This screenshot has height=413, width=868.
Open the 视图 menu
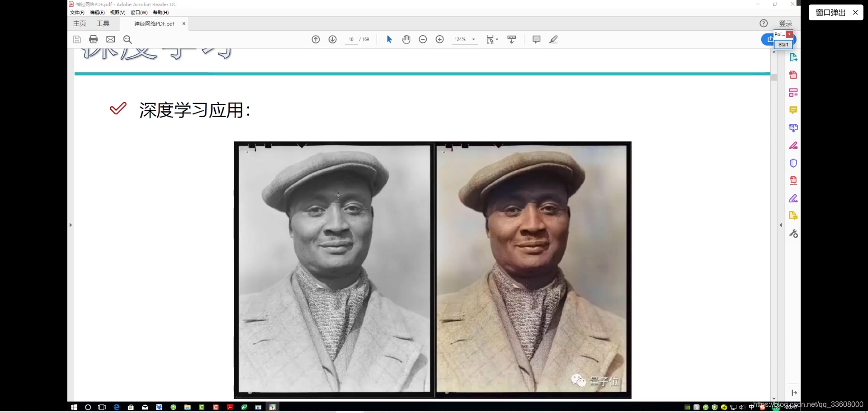tap(117, 12)
